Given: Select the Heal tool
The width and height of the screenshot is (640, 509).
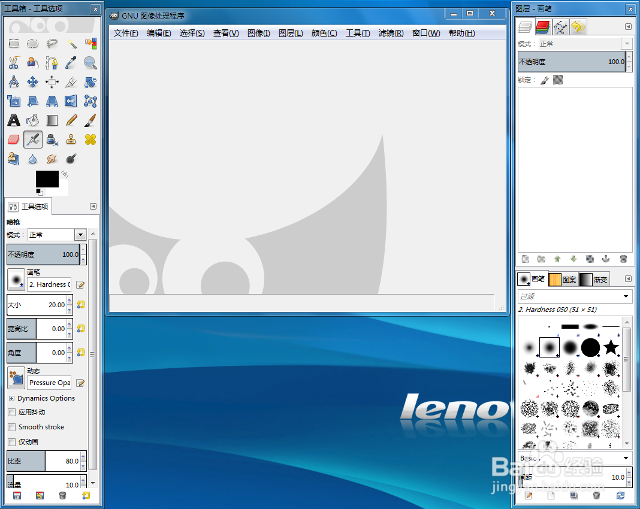Looking at the screenshot, I should click(90, 139).
